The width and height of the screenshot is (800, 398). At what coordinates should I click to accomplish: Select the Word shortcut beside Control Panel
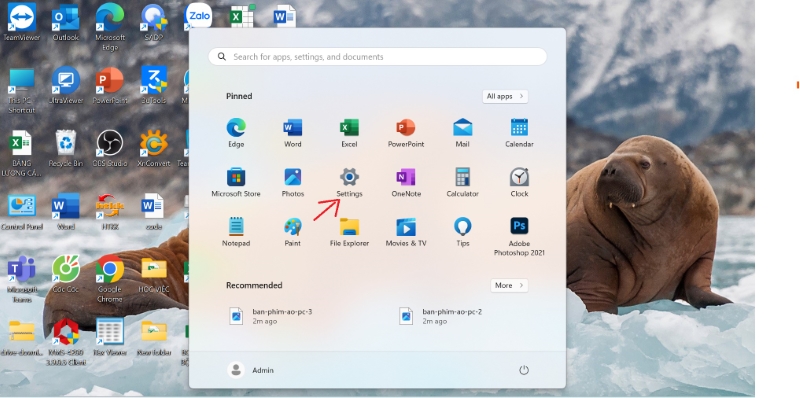click(66, 212)
